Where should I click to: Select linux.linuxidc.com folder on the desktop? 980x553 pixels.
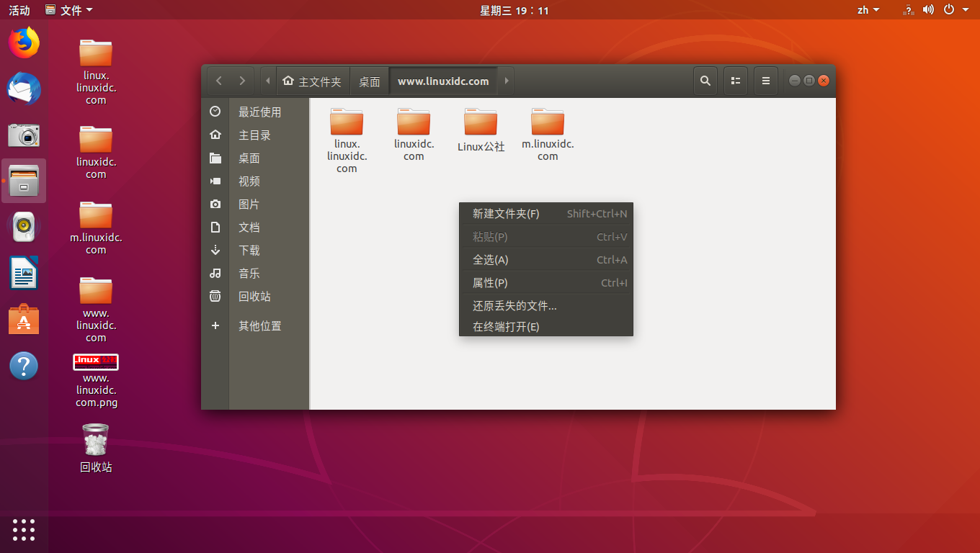click(96, 72)
